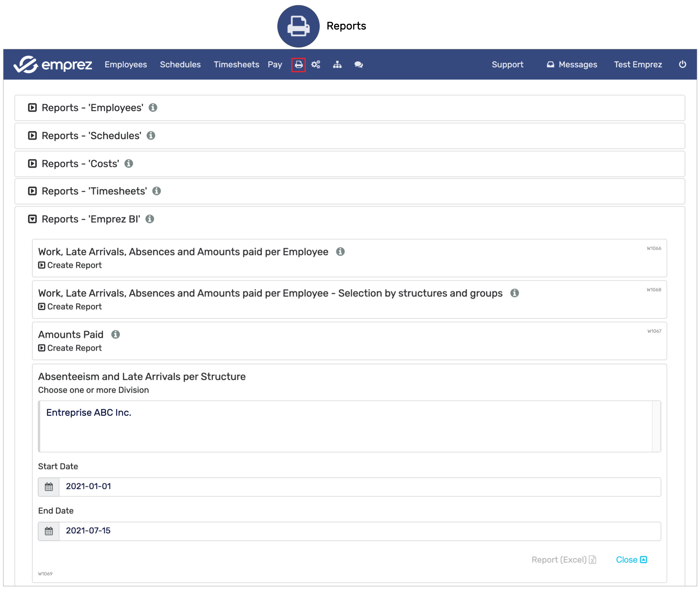Viewport: 700px width, 589px height.
Task: Click info icon beside Reports 'Emprez BI'
Action: point(150,219)
